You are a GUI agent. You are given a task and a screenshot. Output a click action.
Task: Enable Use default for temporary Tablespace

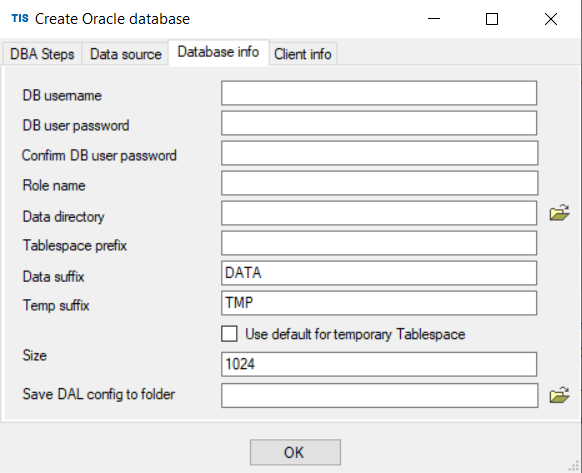coord(229,334)
